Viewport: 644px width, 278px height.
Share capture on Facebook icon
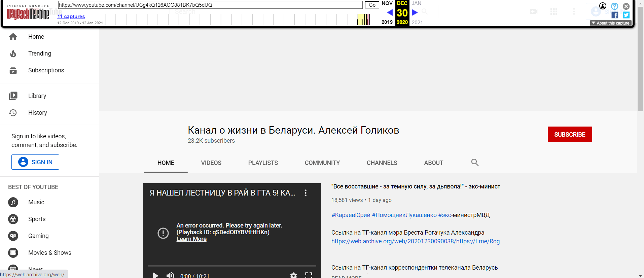click(x=615, y=15)
